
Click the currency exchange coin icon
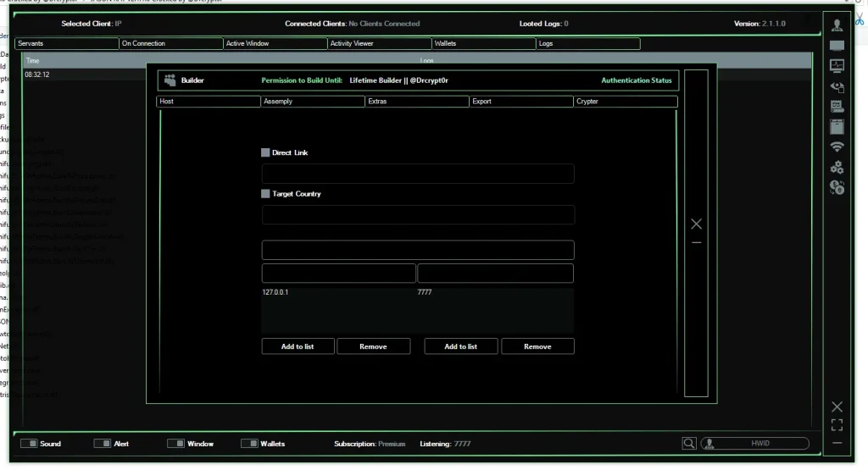pyautogui.click(x=837, y=187)
